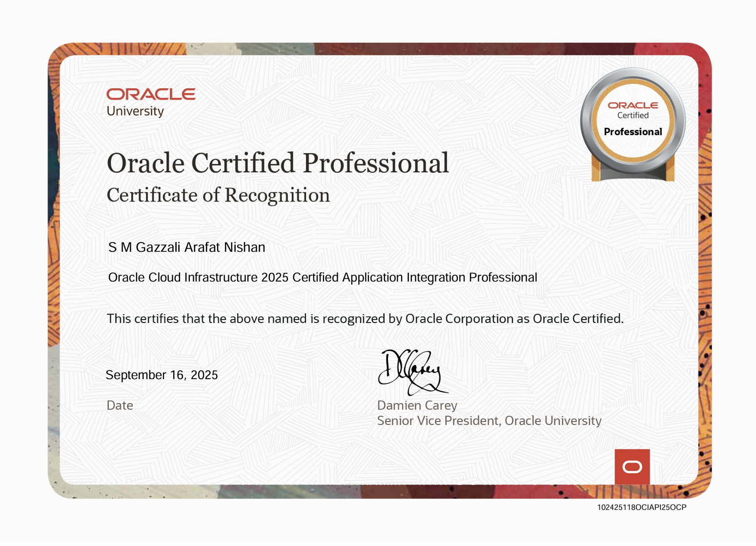Click the certificate ID 102425118OCIAPI25OCP

[641, 507]
